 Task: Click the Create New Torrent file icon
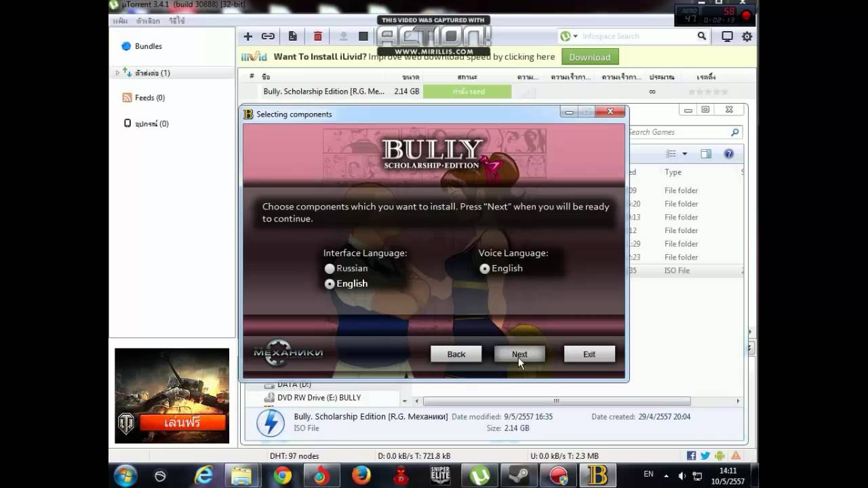(x=293, y=37)
